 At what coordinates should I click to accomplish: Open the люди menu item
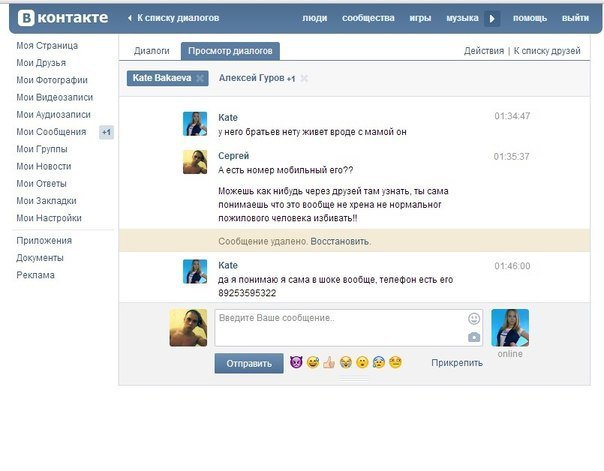pyautogui.click(x=315, y=18)
